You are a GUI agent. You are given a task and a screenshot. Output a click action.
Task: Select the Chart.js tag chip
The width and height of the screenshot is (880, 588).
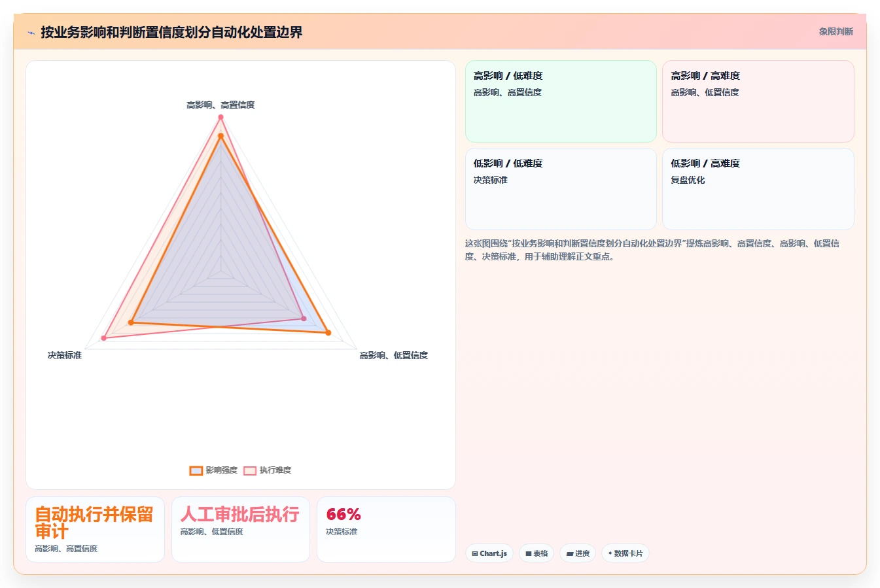[x=489, y=553]
